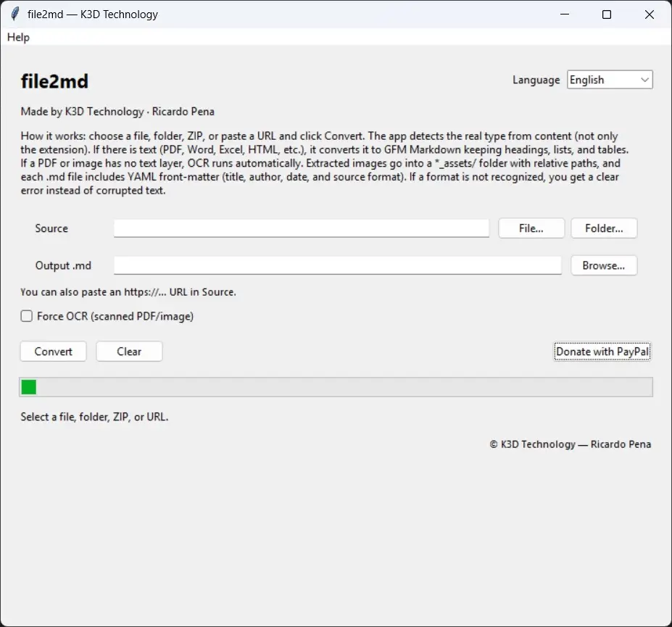Viewport: 672px width, 627px height.
Task: Click the 'Language' label
Action: tap(536, 80)
